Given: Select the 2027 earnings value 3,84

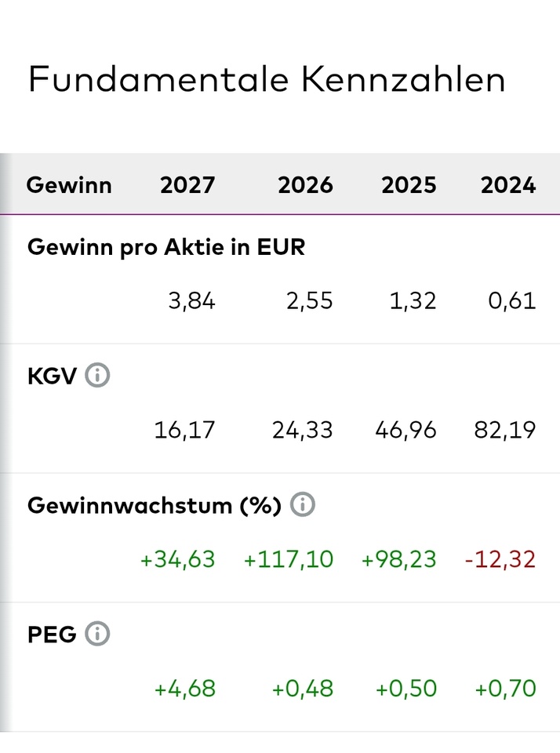Looking at the screenshot, I should pyautogui.click(x=191, y=301).
